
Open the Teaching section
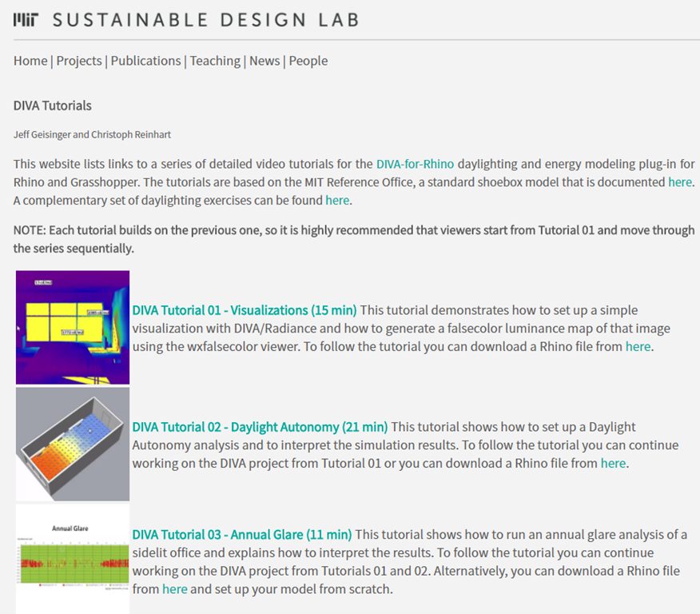coord(215,61)
